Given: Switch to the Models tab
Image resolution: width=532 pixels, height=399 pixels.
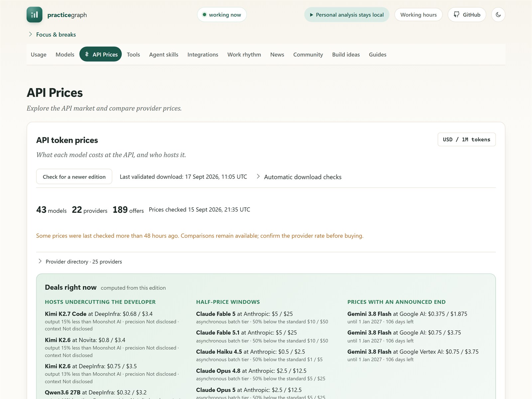Looking at the screenshot, I should (x=65, y=55).
